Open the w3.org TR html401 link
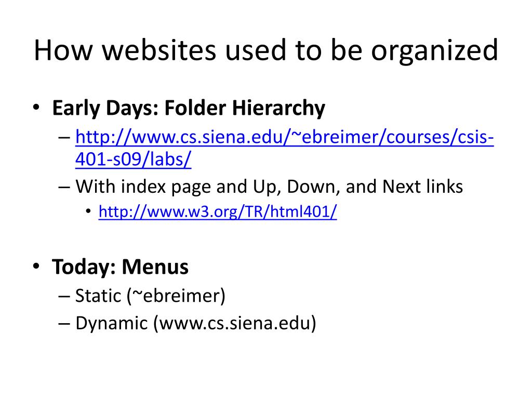The height and width of the screenshot is (399, 532). [218, 212]
